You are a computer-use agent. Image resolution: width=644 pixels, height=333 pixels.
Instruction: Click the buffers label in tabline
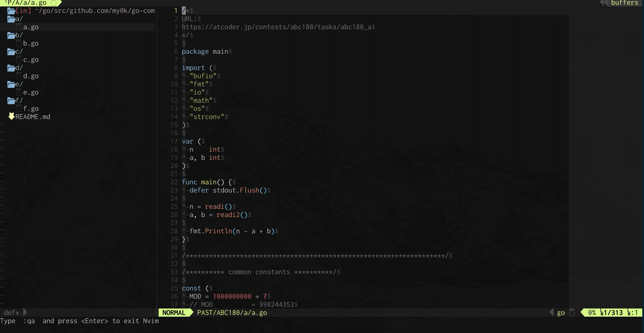tap(624, 3)
